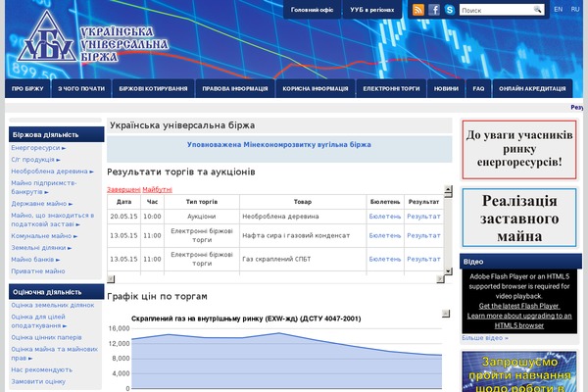Screen dimensions: 588x392
Task: Expand Оцінка для цілей оподаткування
Action: [x=39, y=321]
